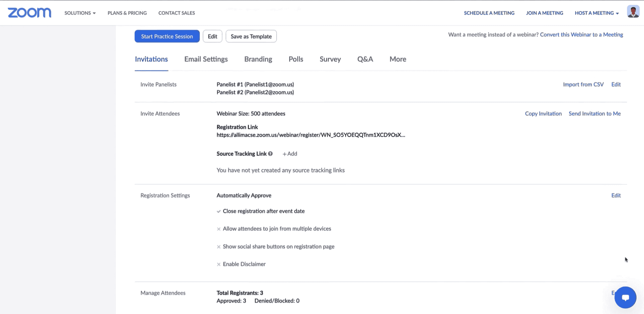Image resolution: width=644 pixels, height=314 pixels.
Task: Click Panelist #2 (Panelist2@zoom.us) entry
Action: (x=255, y=92)
